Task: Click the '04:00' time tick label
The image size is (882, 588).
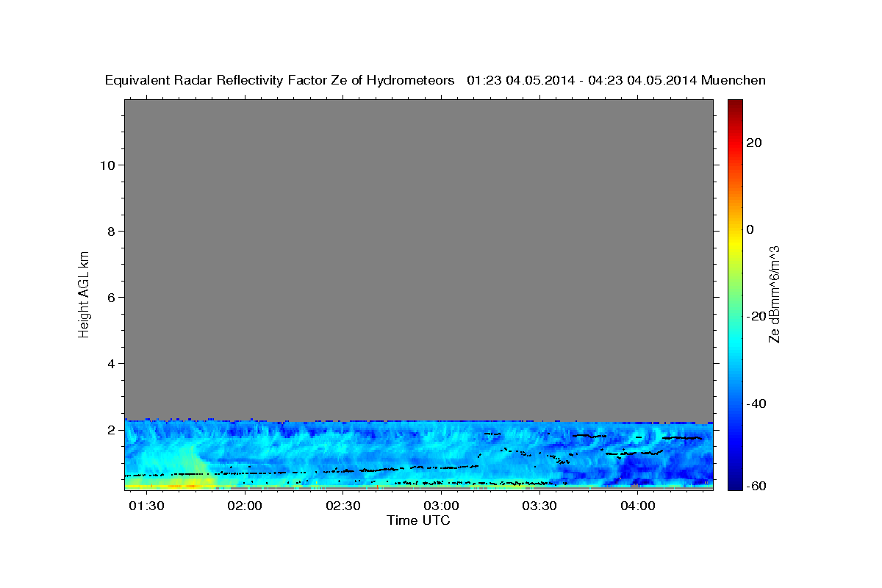Action: (x=637, y=506)
